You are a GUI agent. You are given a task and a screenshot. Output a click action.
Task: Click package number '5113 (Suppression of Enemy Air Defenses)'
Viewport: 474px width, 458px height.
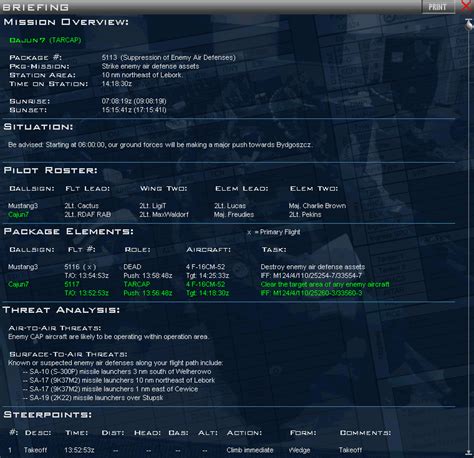pyautogui.click(x=169, y=58)
